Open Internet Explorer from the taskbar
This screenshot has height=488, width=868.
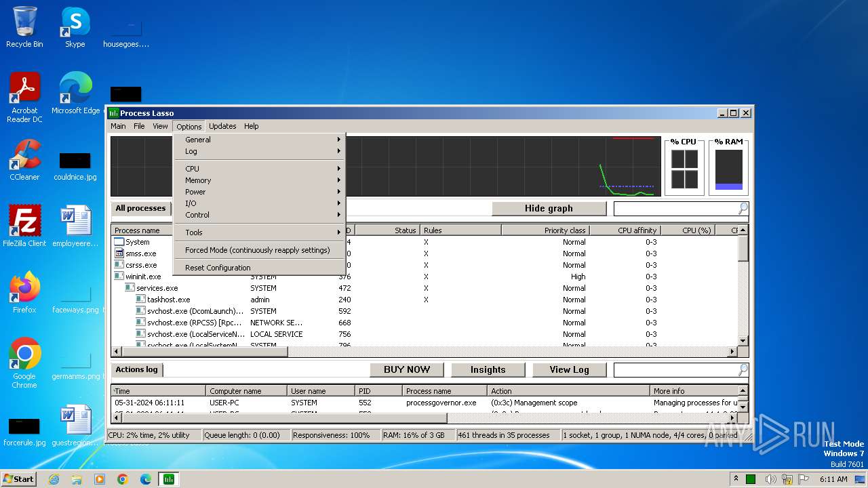coord(54,479)
